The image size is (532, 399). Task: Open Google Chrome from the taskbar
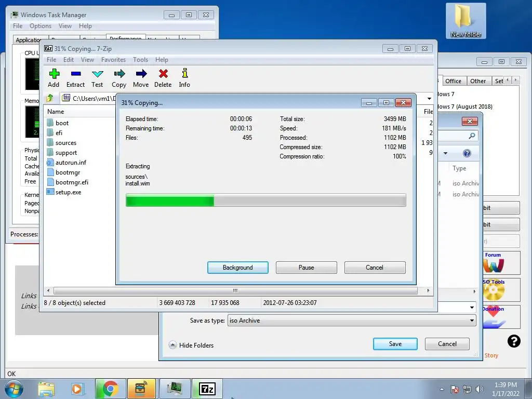(110, 389)
